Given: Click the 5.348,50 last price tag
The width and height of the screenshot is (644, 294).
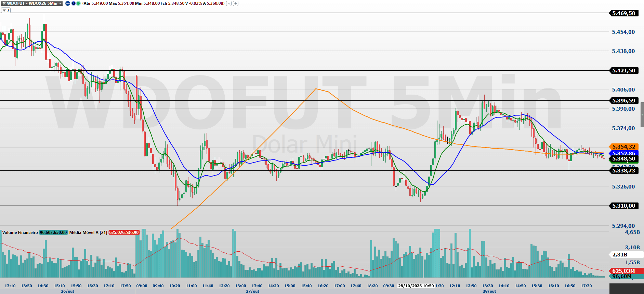Looking at the screenshot, I should (x=623, y=159).
